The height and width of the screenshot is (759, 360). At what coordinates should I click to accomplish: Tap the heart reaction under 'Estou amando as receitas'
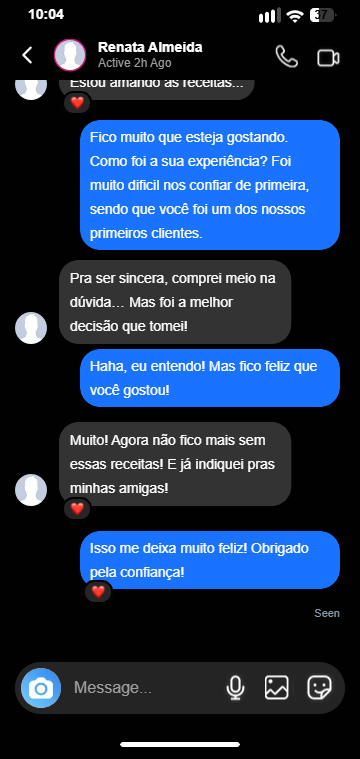click(x=77, y=103)
